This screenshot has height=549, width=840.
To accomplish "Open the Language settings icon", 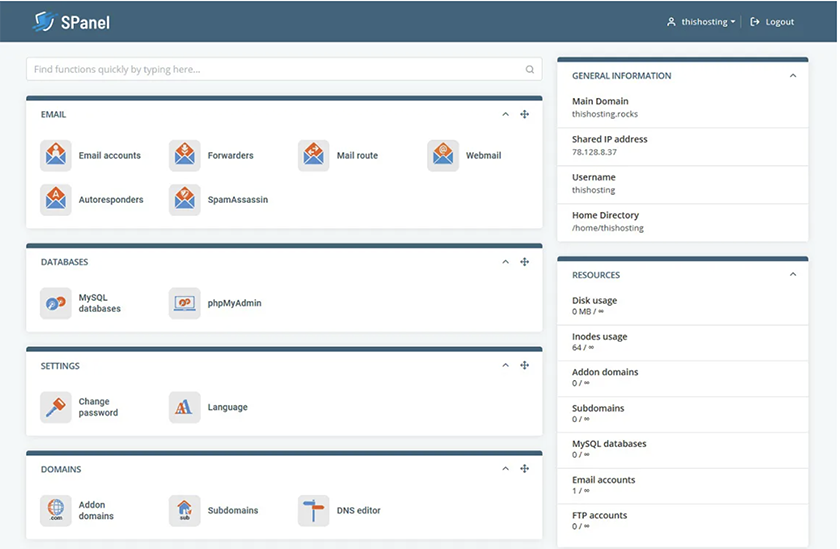I will click(185, 407).
